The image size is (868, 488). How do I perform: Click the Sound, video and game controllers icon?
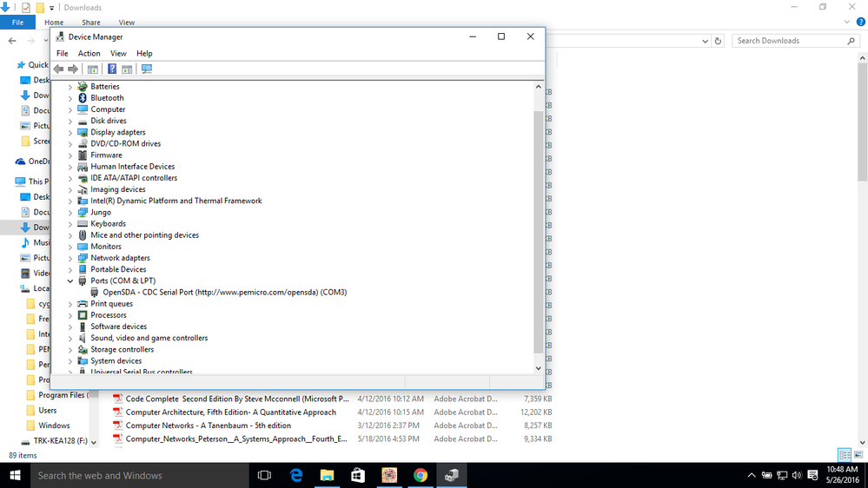click(83, 338)
